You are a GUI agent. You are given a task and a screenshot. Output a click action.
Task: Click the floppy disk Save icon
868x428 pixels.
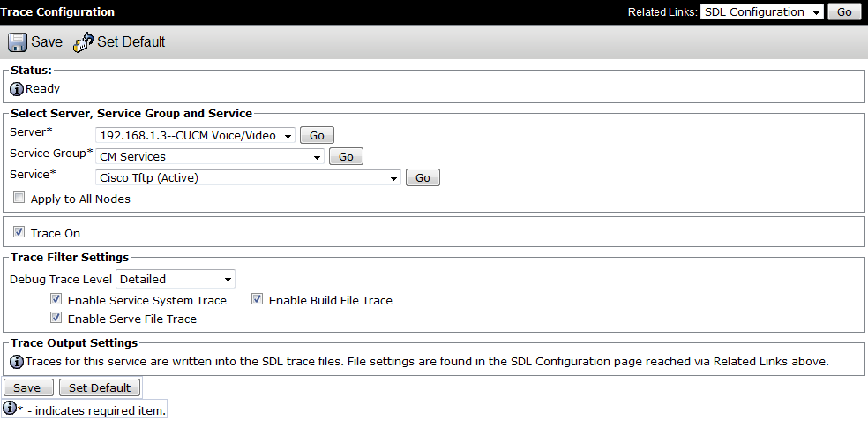point(17,42)
